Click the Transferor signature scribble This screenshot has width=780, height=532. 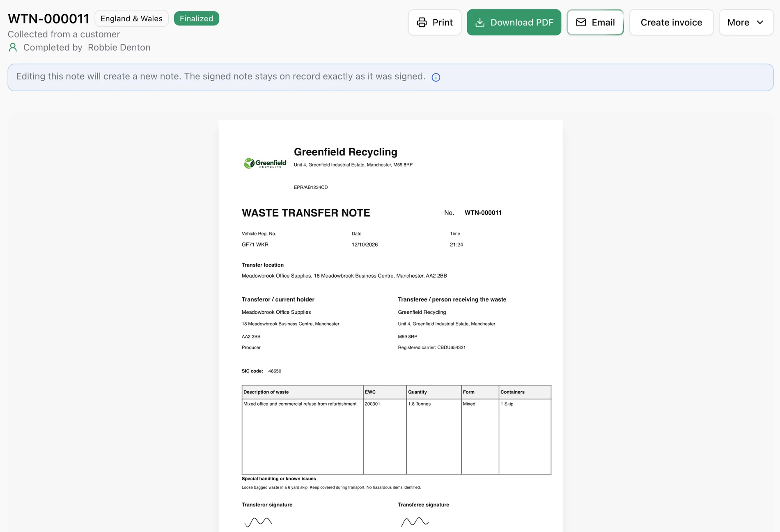pos(258,522)
